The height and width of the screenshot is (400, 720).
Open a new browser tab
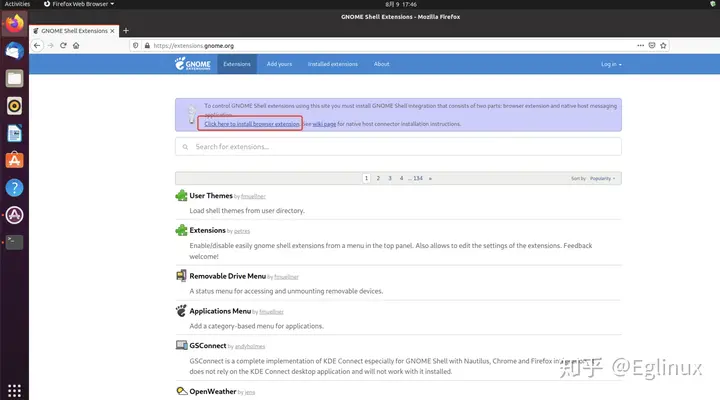coord(126,31)
